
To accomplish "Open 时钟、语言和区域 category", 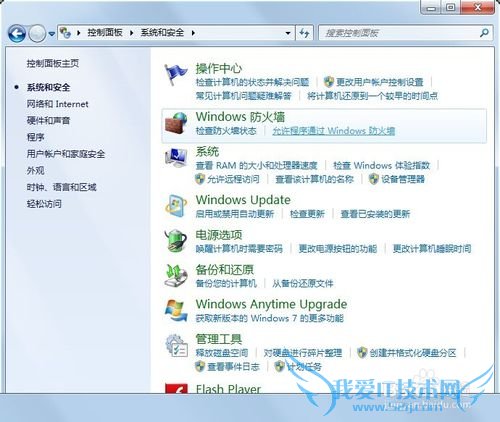I will point(61,187).
